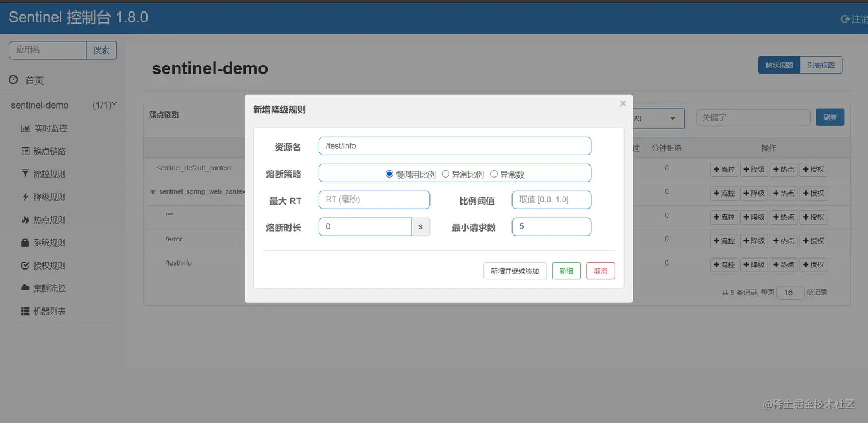Click the 新增并继续添加 button
The image size is (868, 423).
(x=515, y=271)
